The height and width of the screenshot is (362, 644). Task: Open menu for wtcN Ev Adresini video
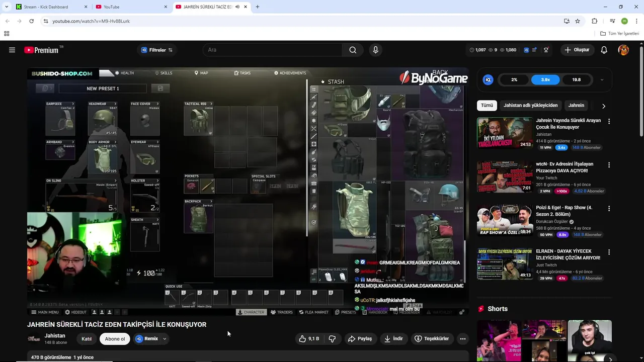click(x=609, y=165)
